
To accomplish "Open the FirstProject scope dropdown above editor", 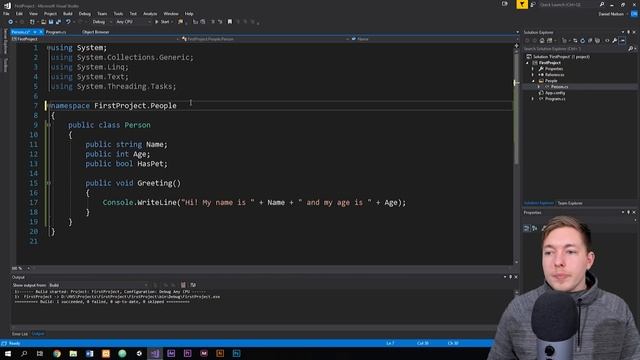I will (x=96, y=39).
